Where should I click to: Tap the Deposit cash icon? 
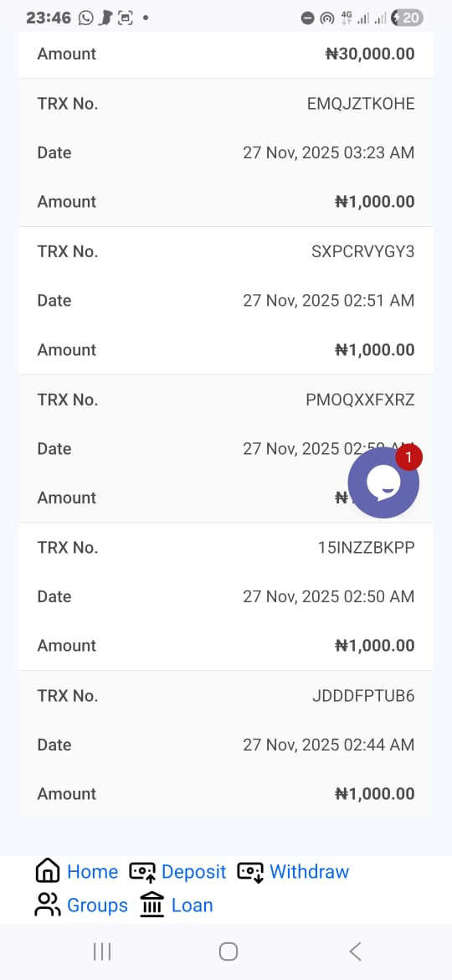[142, 871]
